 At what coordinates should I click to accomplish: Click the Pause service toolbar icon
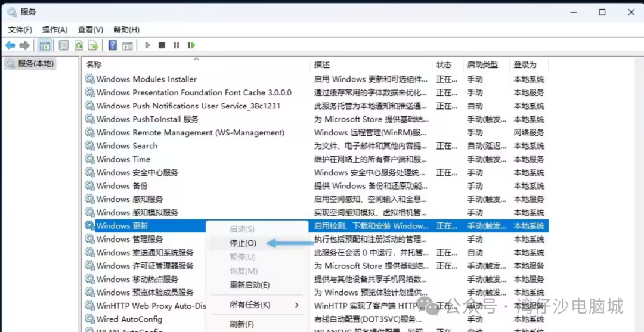pyautogui.click(x=176, y=45)
